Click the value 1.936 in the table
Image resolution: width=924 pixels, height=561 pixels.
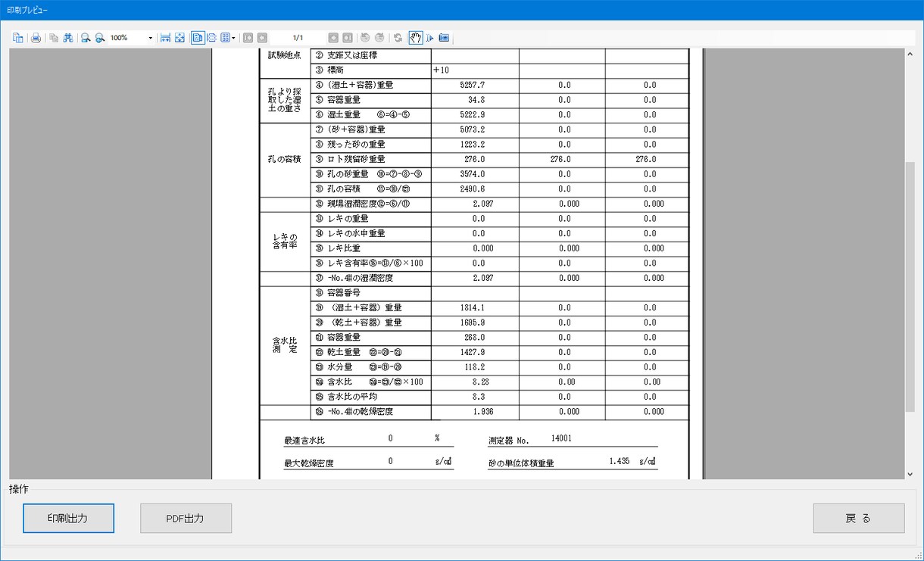483,412
